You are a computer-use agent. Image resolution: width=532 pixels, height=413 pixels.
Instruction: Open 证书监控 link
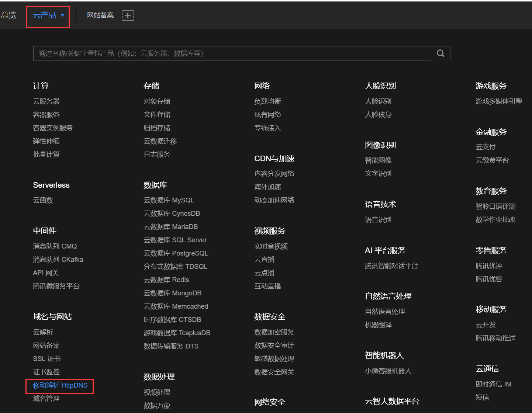click(46, 372)
